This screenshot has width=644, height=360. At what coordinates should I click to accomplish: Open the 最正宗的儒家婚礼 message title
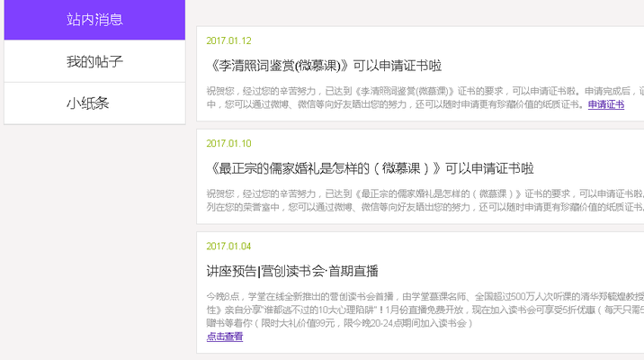(370, 168)
